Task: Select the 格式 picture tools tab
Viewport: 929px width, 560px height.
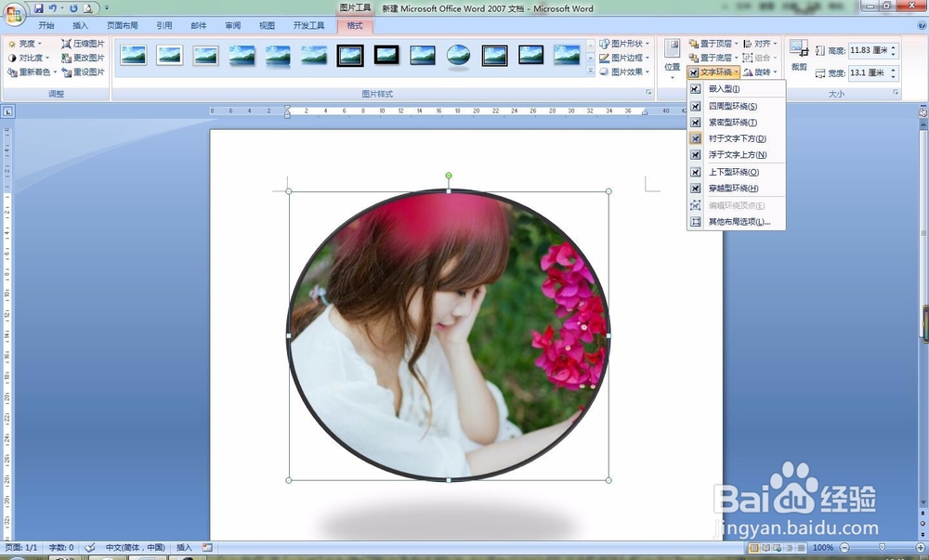Action: coord(355,25)
